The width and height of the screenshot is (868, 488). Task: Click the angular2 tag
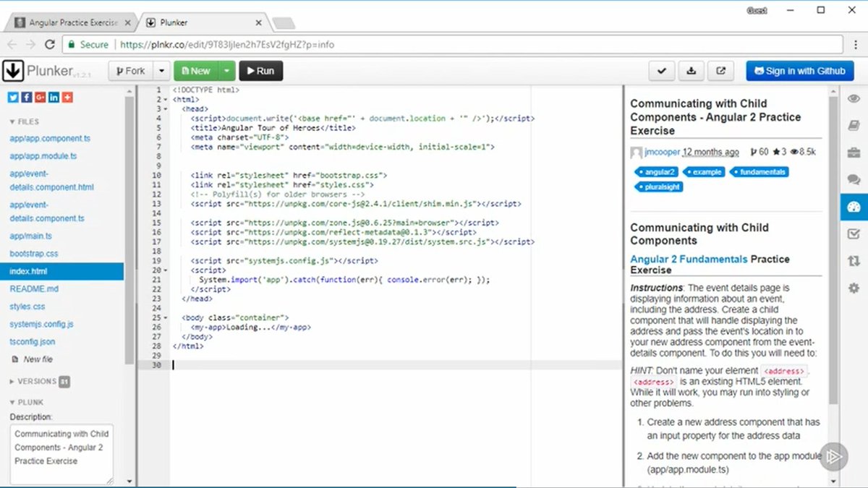658,172
